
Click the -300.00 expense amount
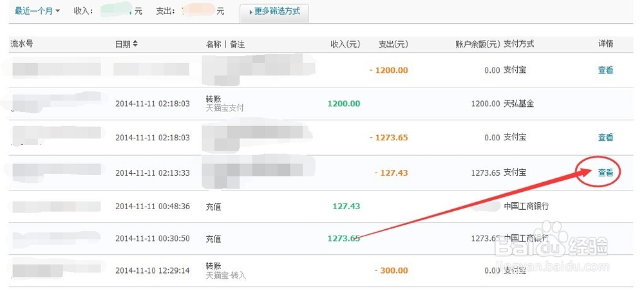392,270
